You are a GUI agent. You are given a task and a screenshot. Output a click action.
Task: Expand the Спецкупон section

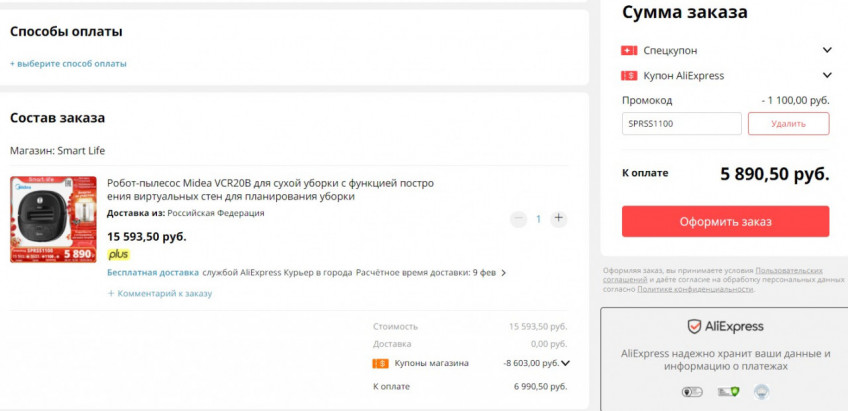pyautogui.click(x=827, y=50)
